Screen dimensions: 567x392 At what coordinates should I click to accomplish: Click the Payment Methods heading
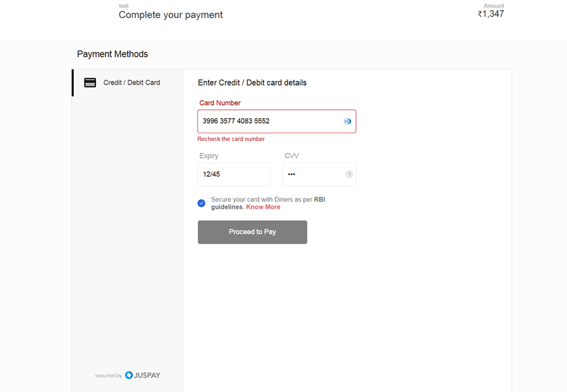point(112,54)
